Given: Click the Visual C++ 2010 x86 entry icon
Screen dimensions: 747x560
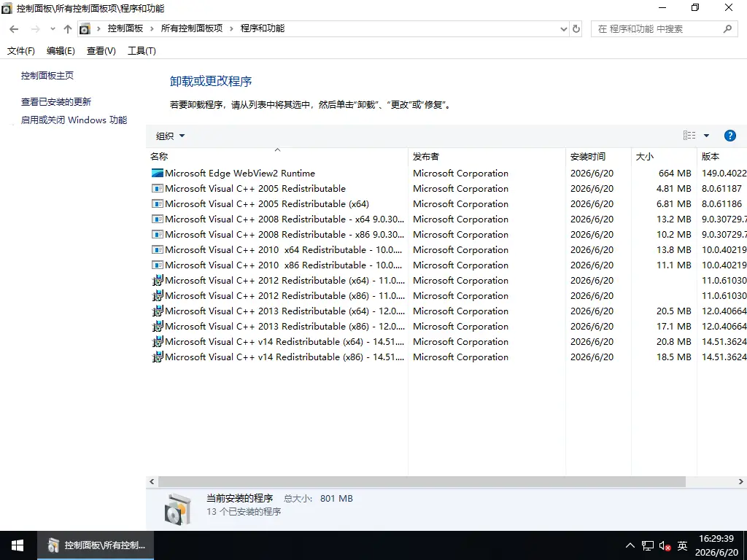Looking at the screenshot, I should [x=158, y=265].
